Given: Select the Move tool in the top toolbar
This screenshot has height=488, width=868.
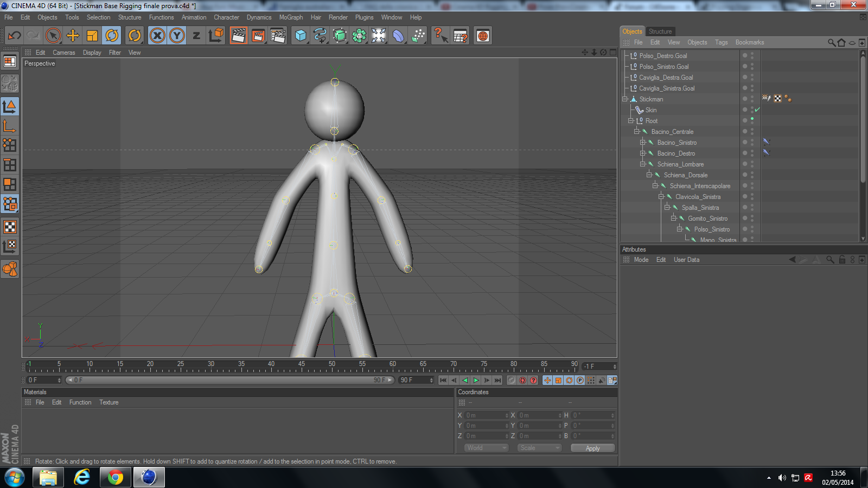Looking at the screenshot, I should (73, 36).
